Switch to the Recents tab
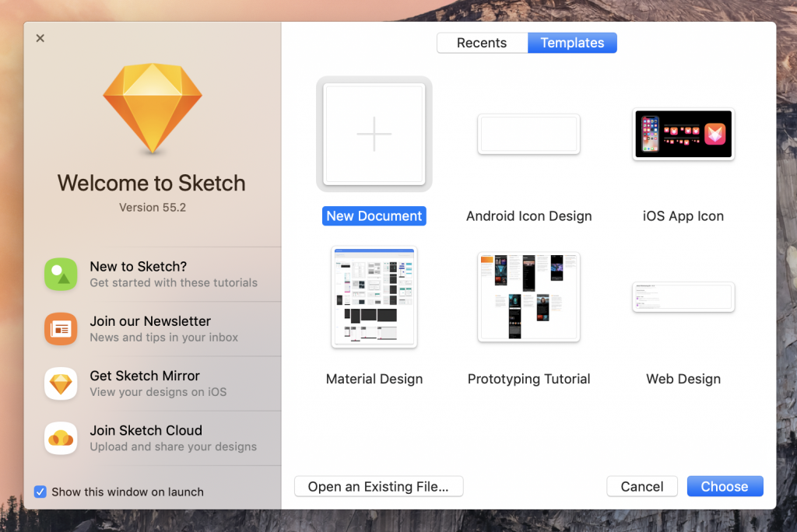 coord(482,43)
